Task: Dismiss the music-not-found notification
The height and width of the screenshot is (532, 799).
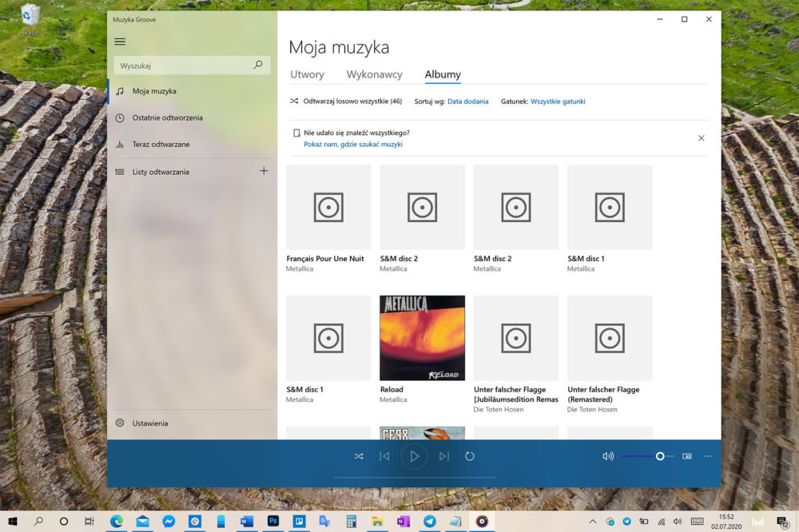Action: 702,138
